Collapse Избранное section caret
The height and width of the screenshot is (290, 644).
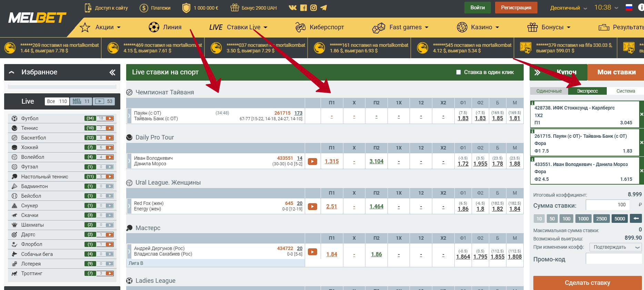click(x=11, y=72)
